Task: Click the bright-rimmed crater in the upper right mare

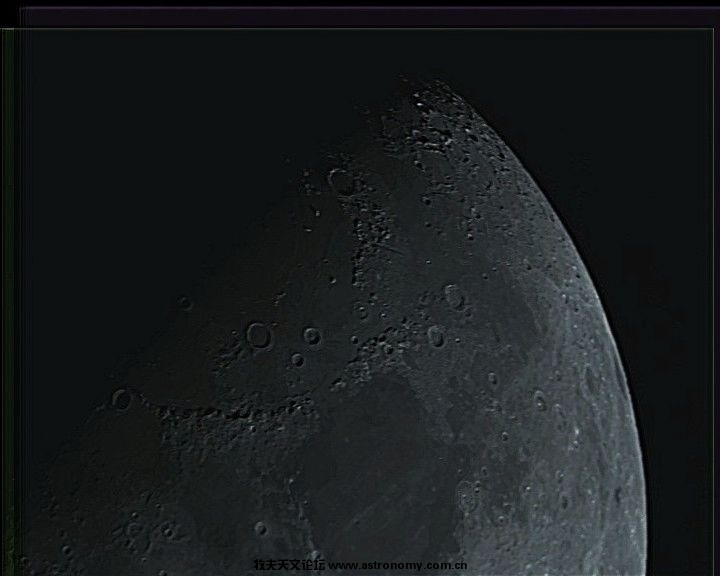Action: point(454,296)
